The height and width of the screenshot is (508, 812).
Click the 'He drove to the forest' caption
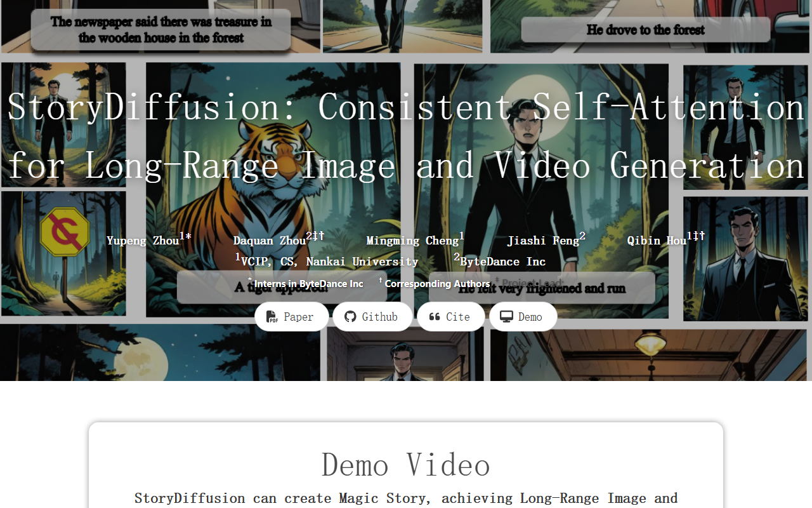click(645, 30)
